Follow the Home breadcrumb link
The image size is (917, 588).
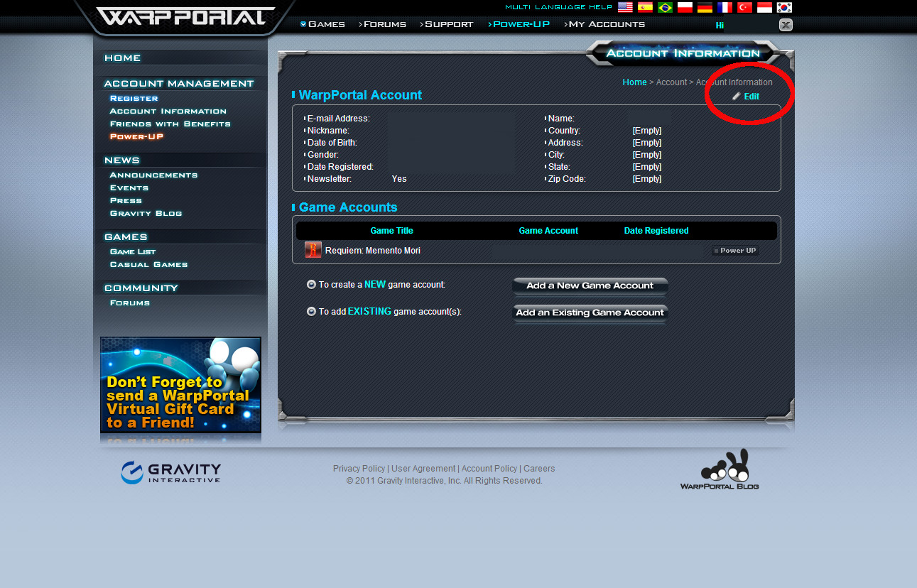[x=634, y=82]
